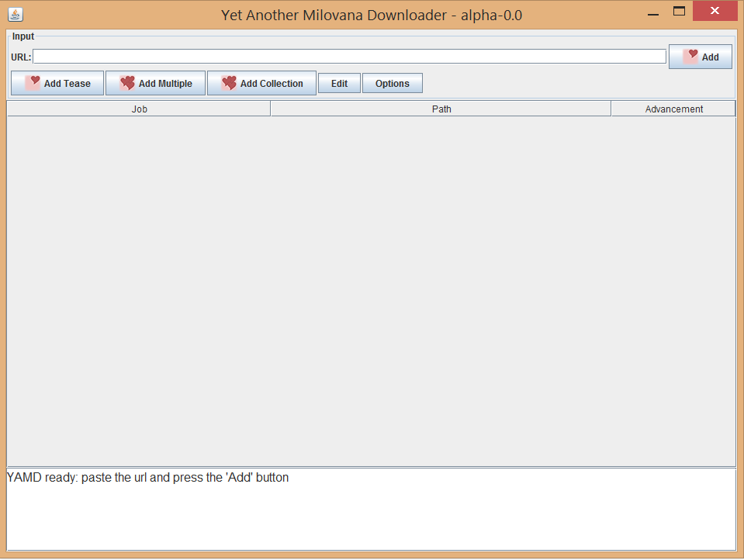Minimize the Yet Another Milovana Downloader window

click(653, 14)
